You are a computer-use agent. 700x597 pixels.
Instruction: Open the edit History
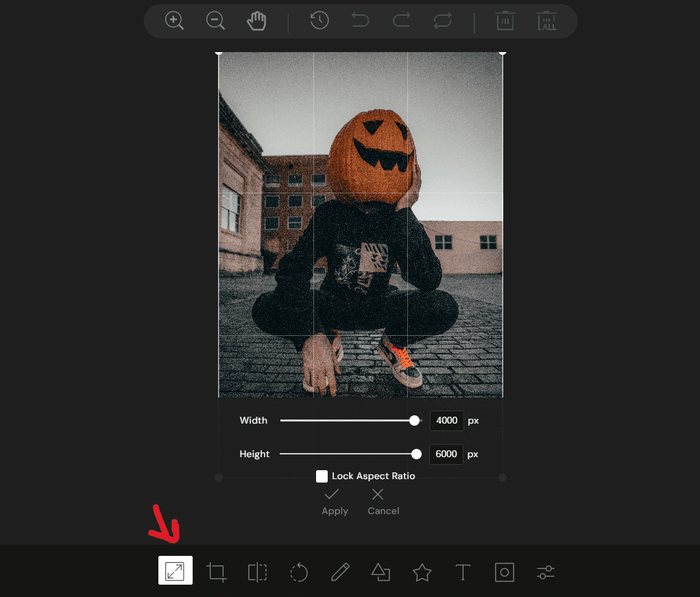(x=319, y=21)
